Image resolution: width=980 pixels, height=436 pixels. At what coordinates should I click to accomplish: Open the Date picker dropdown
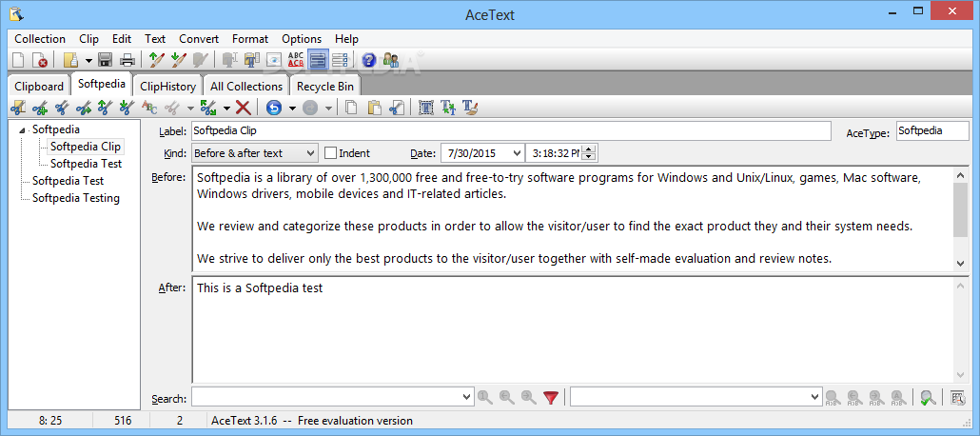tap(517, 153)
